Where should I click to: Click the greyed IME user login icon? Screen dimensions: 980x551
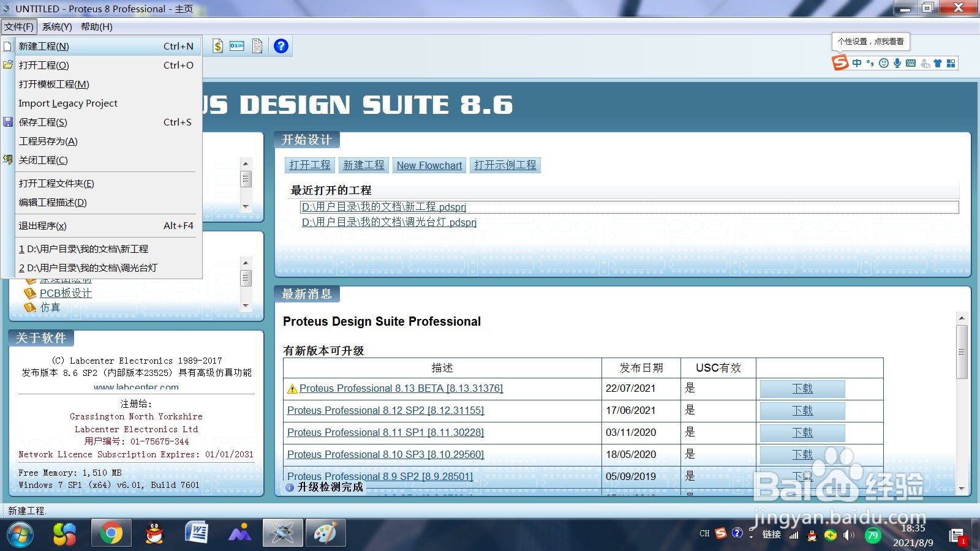(x=924, y=63)
